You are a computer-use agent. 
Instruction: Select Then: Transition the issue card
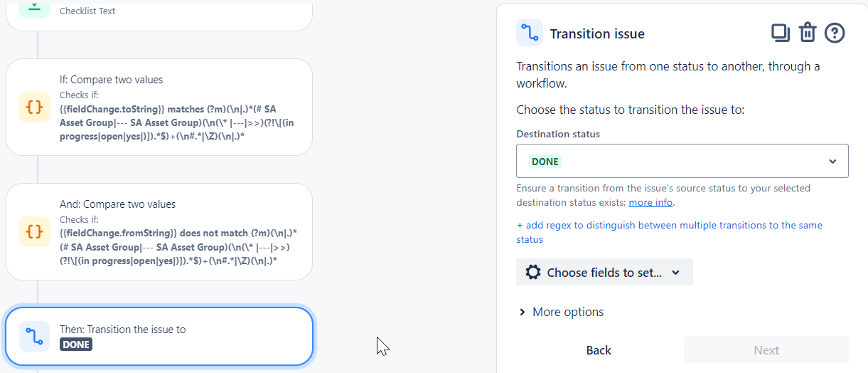click(159, 337)
